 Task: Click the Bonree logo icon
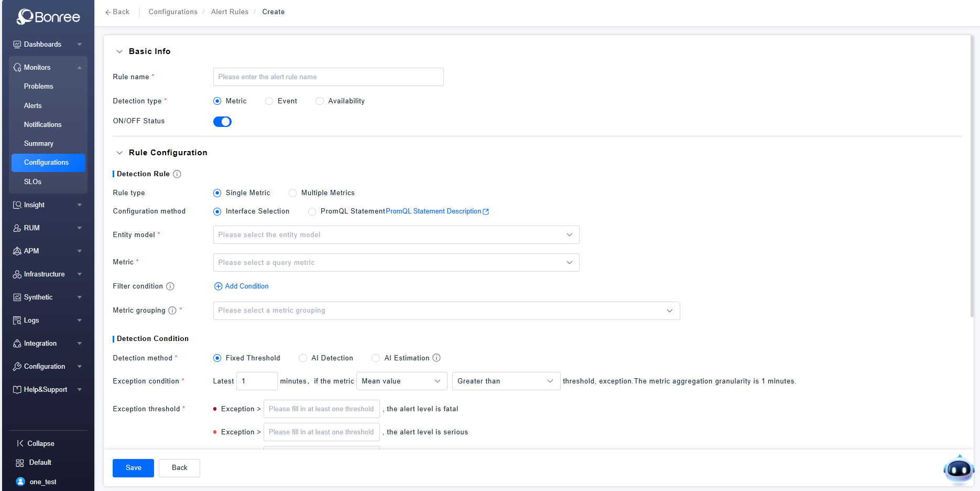(x=25, y=17)
